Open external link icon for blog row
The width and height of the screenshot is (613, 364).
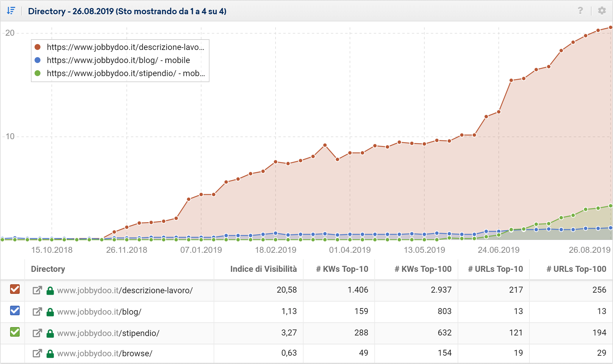tap(37, 312)
